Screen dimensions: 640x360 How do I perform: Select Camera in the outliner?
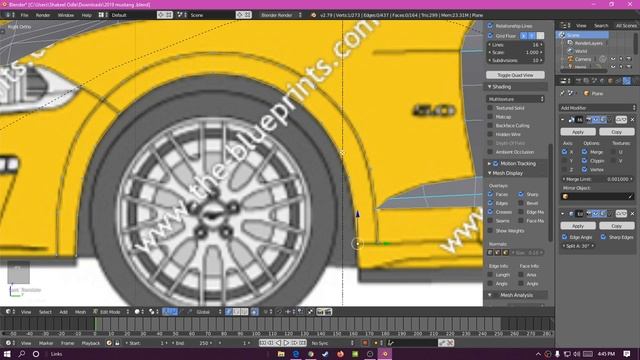(583, 59)
